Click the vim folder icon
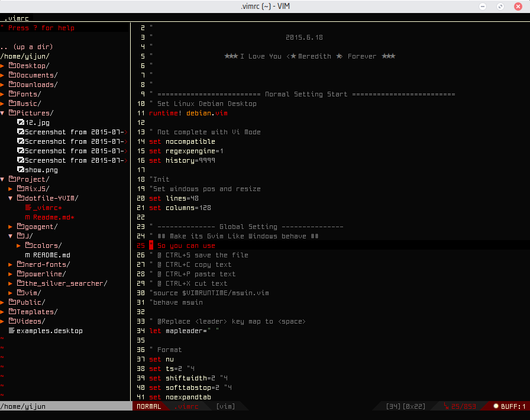Image resolution: width=530 pixels, height=420 pixels. (x=21, y=292)
